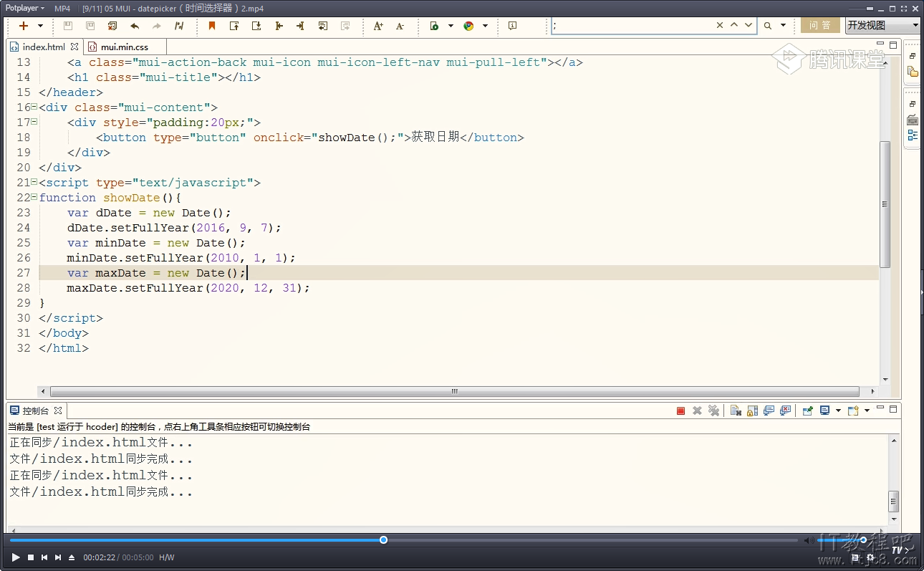Click the PotPlayer previous track button
Image resolution: width=924 pixels, height=571 pixels.
pos(44,557)
